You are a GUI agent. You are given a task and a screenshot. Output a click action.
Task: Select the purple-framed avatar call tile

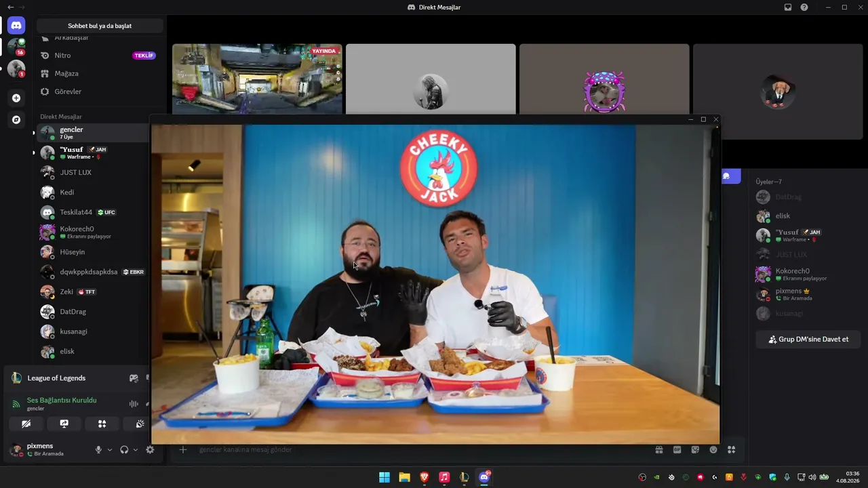point(604,79)
